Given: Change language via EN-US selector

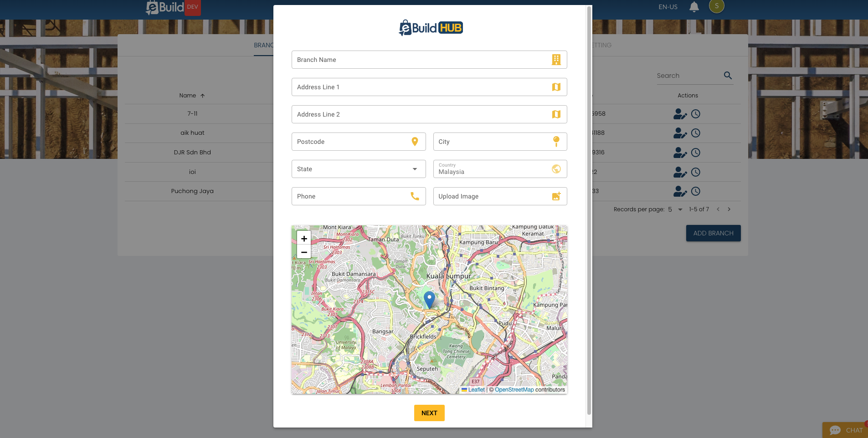Looking at the screenshot, I should click(x=668, y=7).
